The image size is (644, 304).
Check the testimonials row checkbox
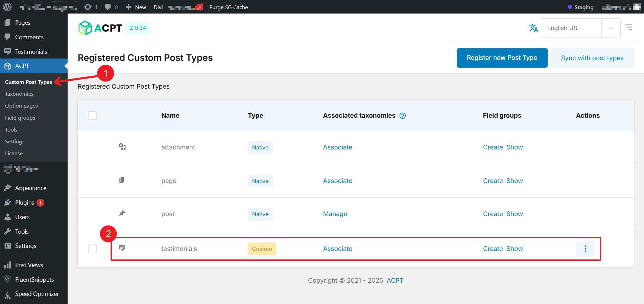(92, 249)
